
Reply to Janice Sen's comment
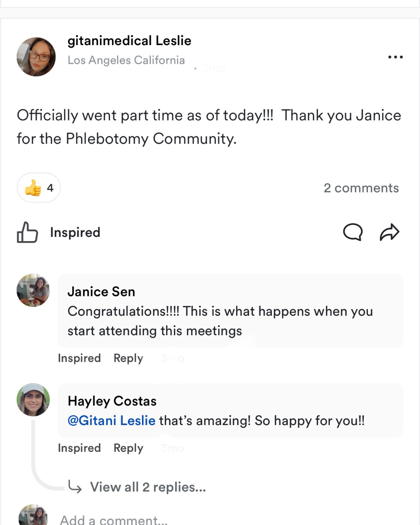(x=128, y=358)
